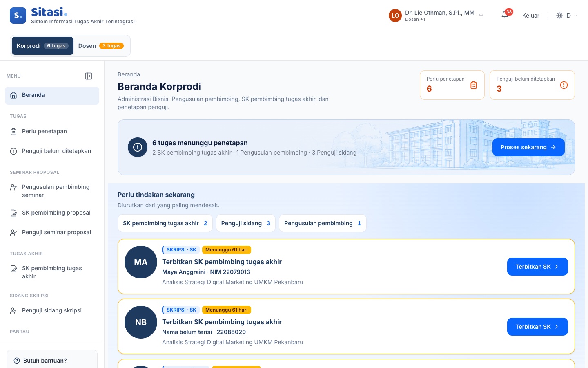Click the document icon for SK pembimbing tugas akhir
The height and width of the screenshot is (368, 588).
coord(13,269)
